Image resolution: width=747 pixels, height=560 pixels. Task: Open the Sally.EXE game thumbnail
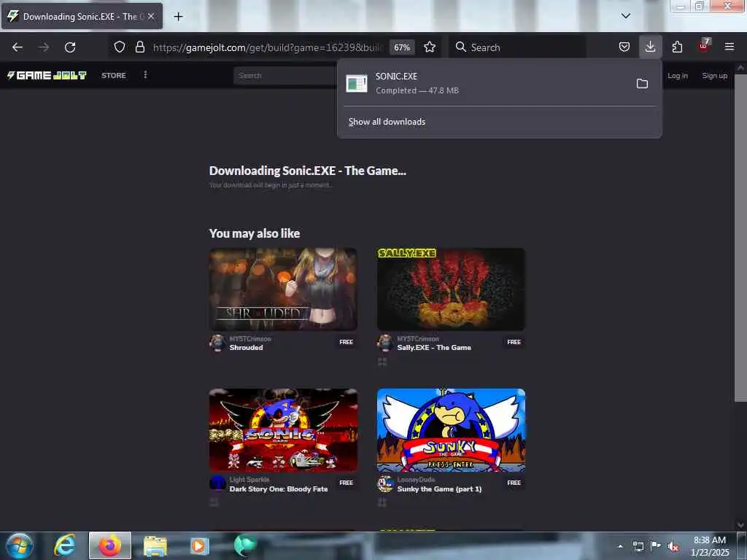tap(451, 289)
